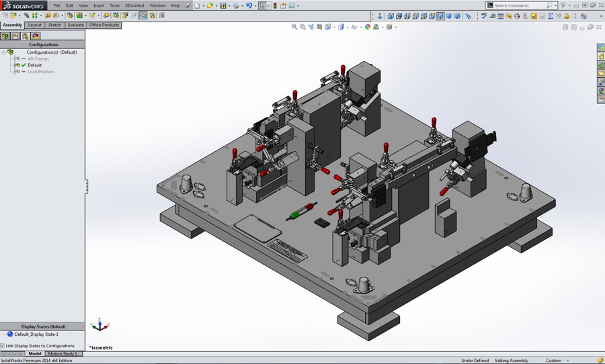Click the Select cursor tool
605x364 pixels.
coord(261,5)
